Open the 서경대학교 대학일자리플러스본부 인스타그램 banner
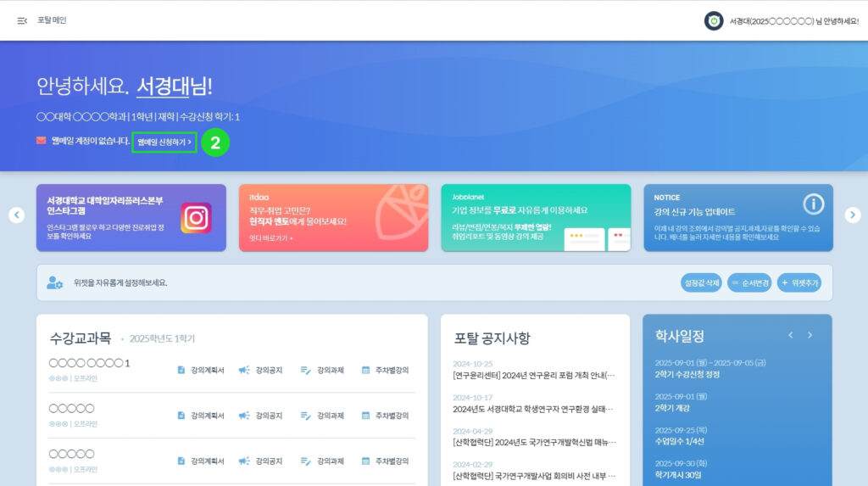The width and height of the screenshot is (868, 486). pyautogui.click(x=131, y=218)
